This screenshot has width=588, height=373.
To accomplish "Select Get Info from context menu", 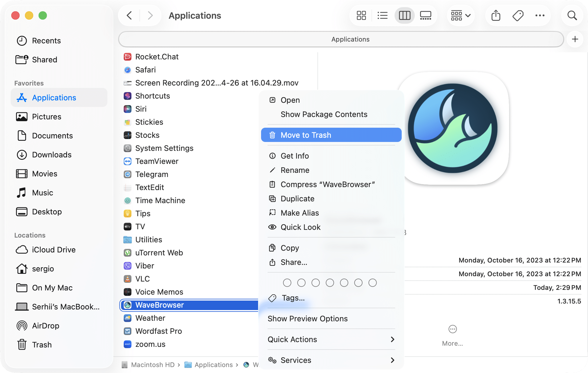I will click(295, 156).
